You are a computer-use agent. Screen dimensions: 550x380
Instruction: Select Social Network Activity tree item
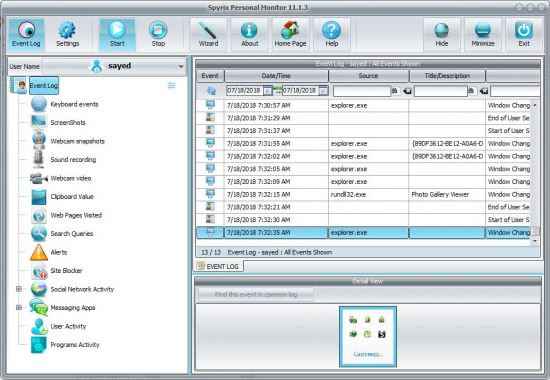coord(82,289)
